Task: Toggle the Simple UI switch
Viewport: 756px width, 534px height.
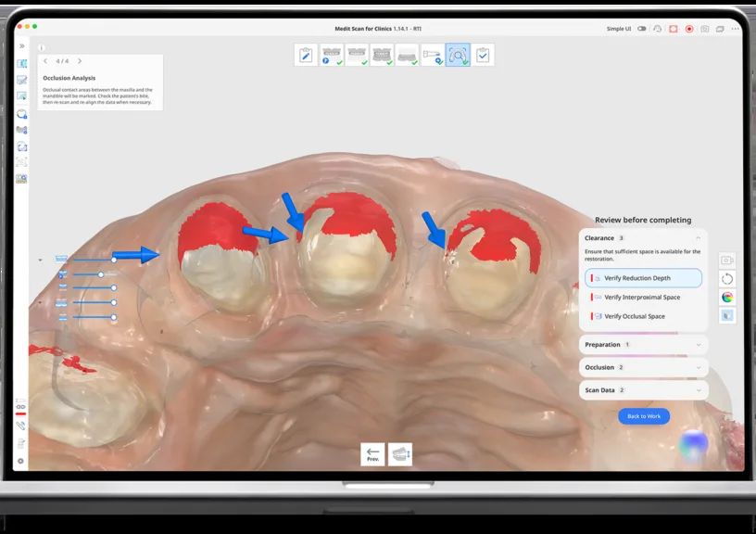Action: tap(641, 29)
